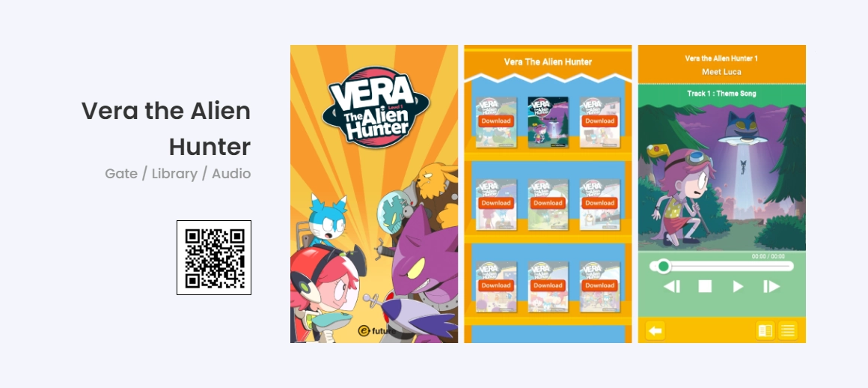Screen dimensions: 868x388
Task: Download the first book in bottom row
Action: pyautogui.click(x=496, y=285)
